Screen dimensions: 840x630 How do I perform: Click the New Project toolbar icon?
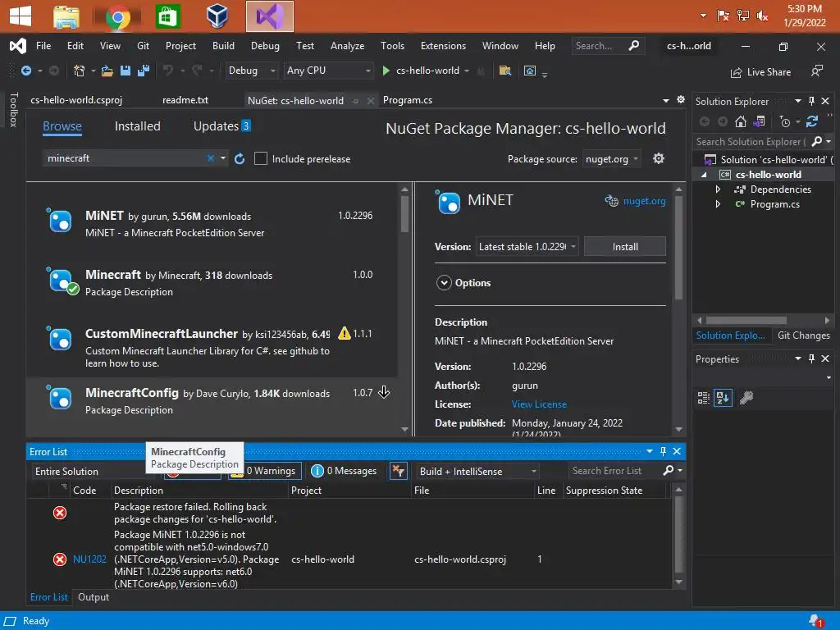click(79, 71)
